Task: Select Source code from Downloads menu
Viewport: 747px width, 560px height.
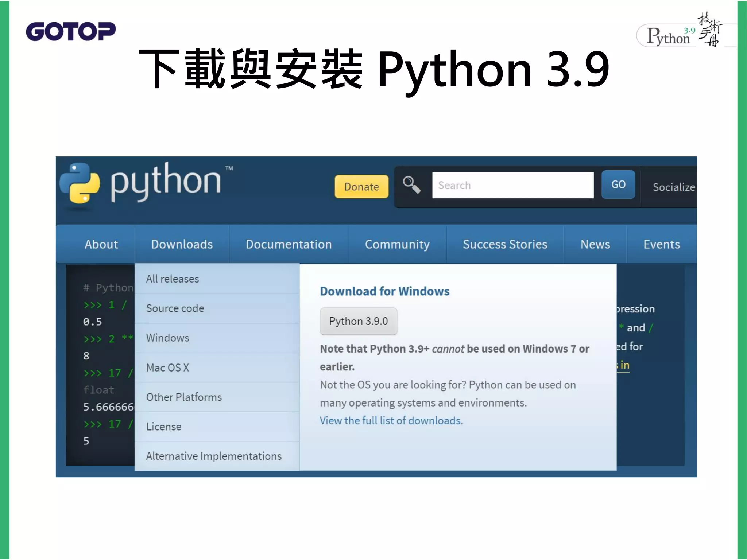Action: [x=217, y=308]
